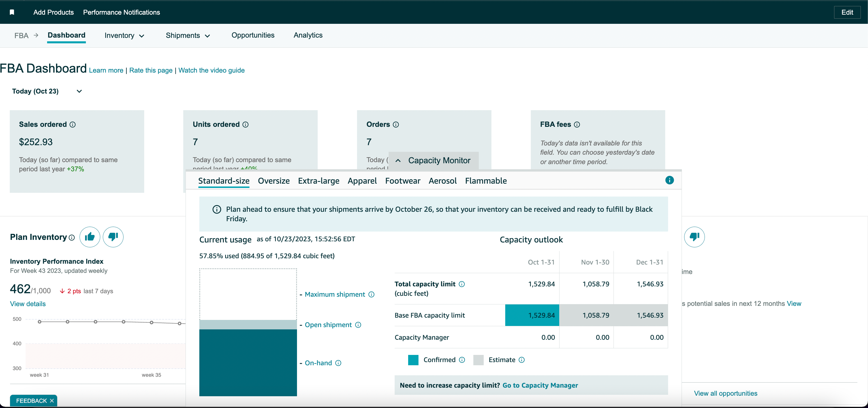Click the bookmark icon in top bar

click(x=12, y=12)
